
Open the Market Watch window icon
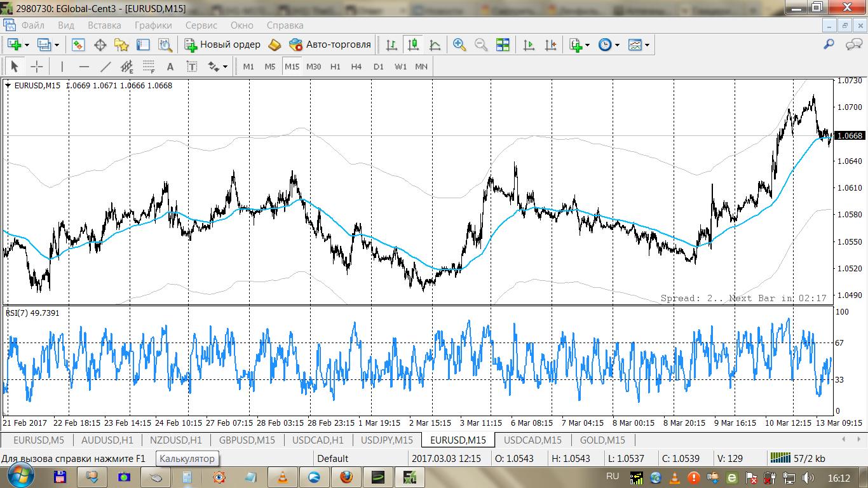click(78, 44)
